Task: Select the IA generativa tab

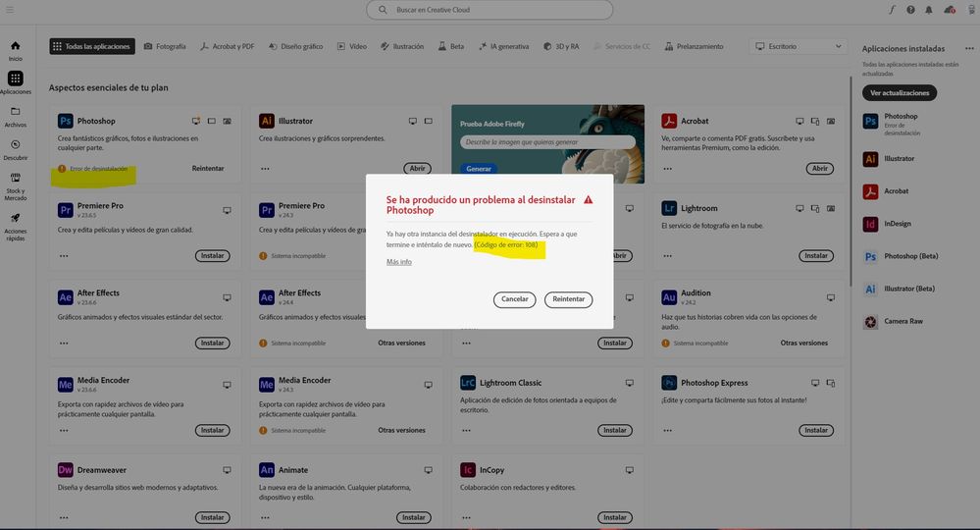Action: (x=504, y=46)
